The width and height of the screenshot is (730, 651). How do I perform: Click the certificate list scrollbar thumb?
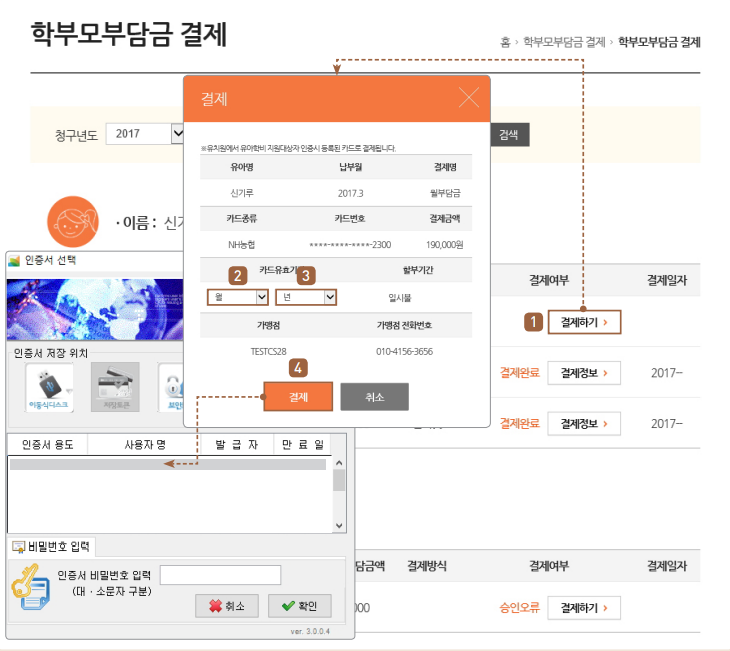point(339,480)
